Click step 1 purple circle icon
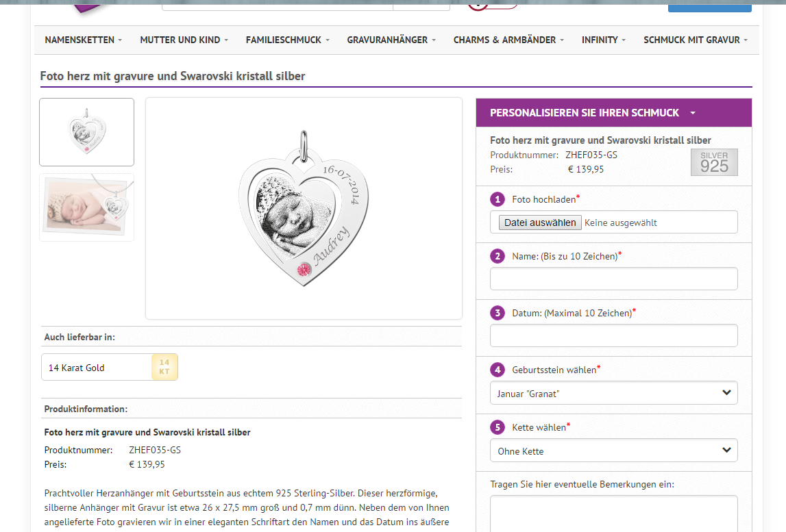Image resolution: width=786 pixels, height=532 pixels. click(x=498, y=199)
